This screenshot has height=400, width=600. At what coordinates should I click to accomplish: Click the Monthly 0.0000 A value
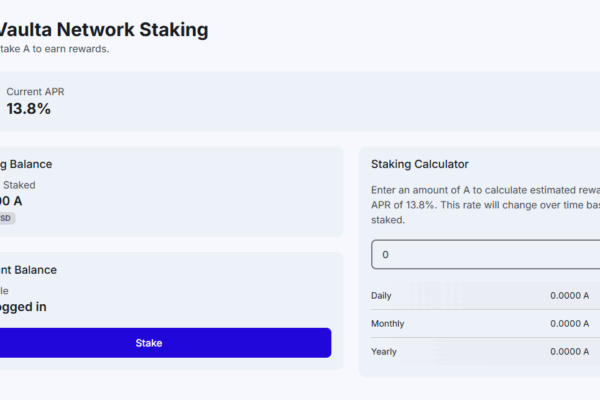coord(569,323)
